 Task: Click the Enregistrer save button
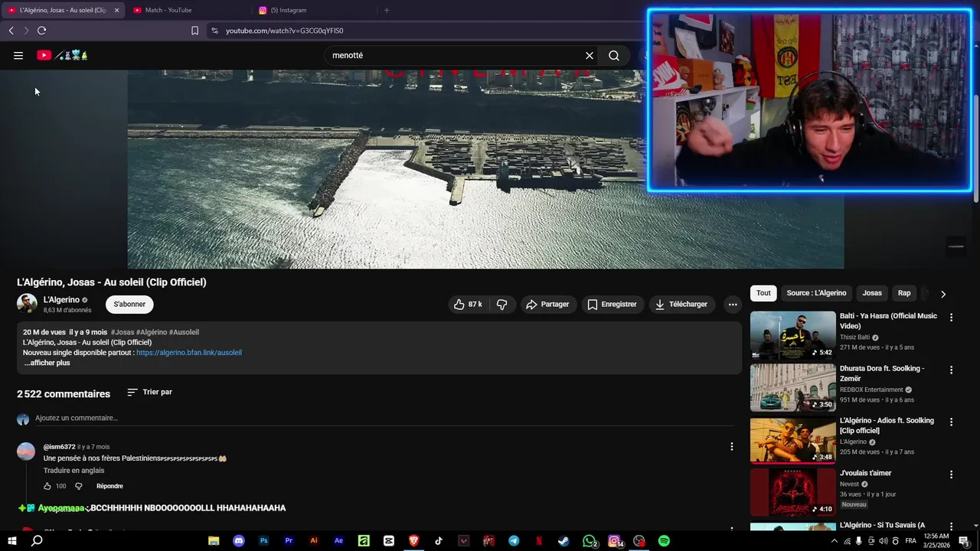(x=612, y=304)
